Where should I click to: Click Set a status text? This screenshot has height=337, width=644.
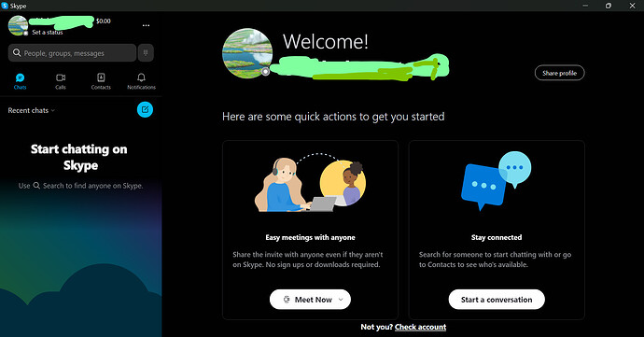pyautogui.click(x=48, y=32)
